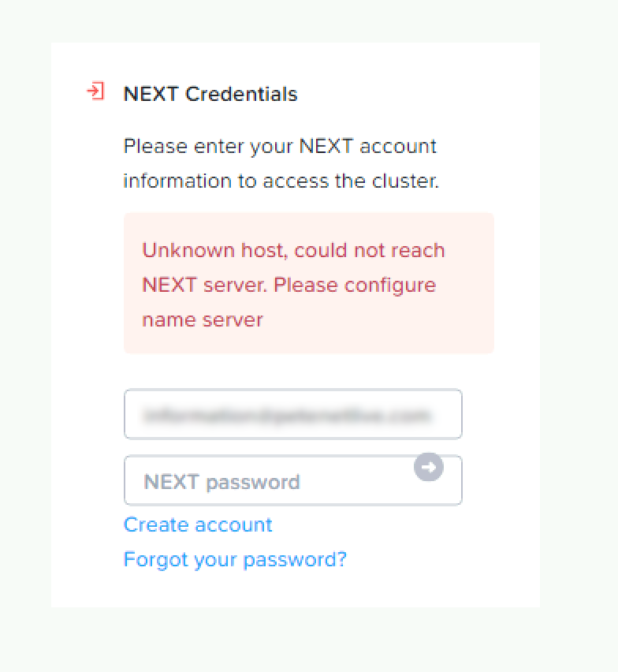Click the 'name server' error text
Viewport: 618px width, 672px height.
point(203,319)
